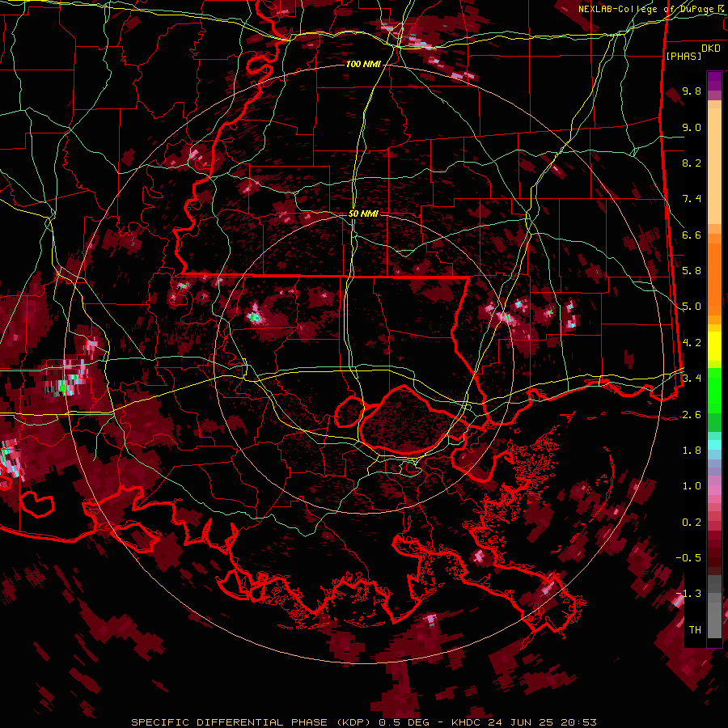The image size is (728, 728).
Task: Click the 9.8 value on color scale
Action: (x=692, y=91)
